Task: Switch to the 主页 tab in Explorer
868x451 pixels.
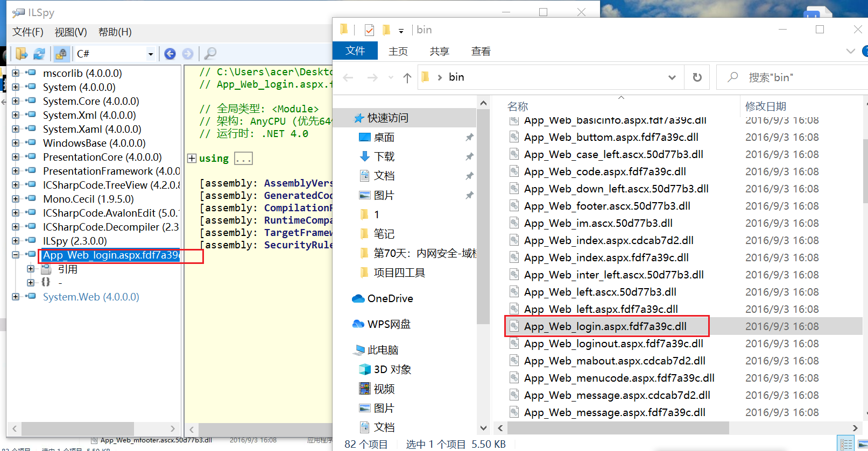Action: [398, 51]
